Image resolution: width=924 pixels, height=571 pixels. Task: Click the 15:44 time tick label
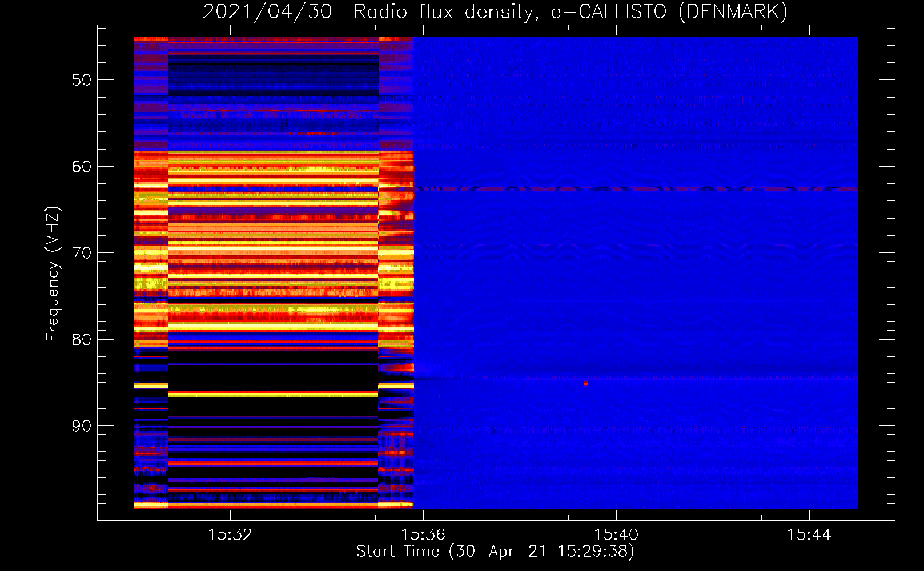809,534
